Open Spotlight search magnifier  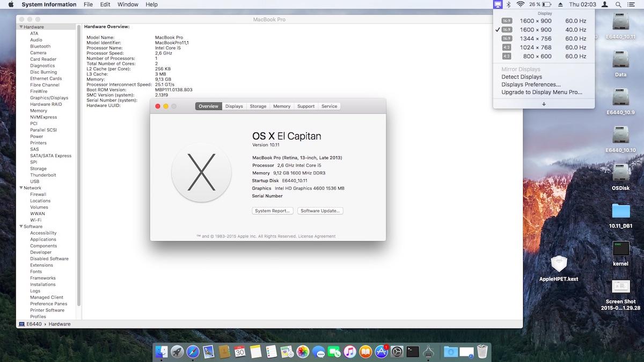point(619,4)
